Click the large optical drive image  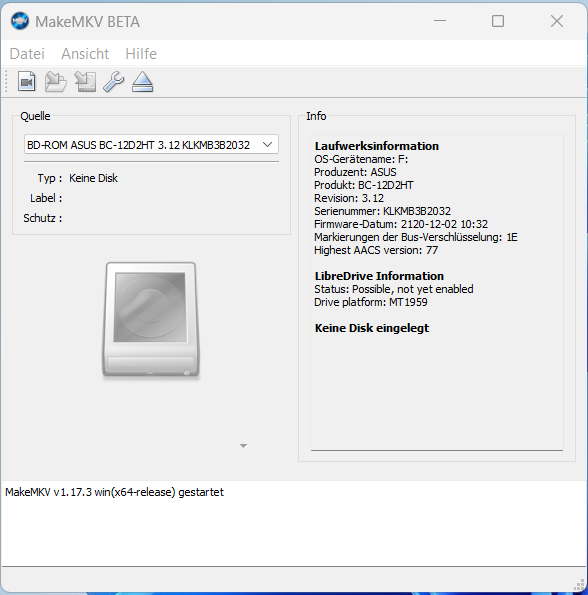[151, 320]
